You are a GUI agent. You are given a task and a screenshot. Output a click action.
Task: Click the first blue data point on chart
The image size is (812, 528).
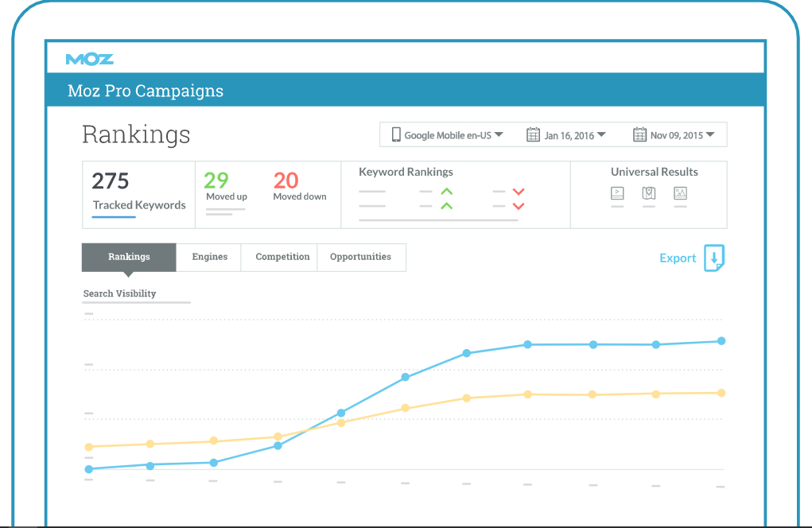coord(89,469)
